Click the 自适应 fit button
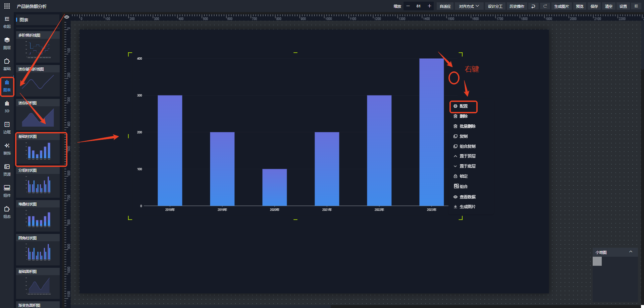 pyautogui.click(x=445, y=6)
